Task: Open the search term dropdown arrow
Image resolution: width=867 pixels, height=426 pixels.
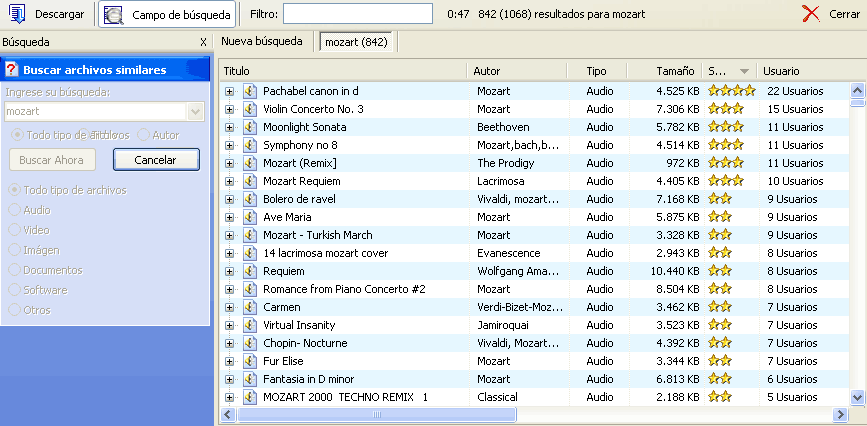Action: 195,111
